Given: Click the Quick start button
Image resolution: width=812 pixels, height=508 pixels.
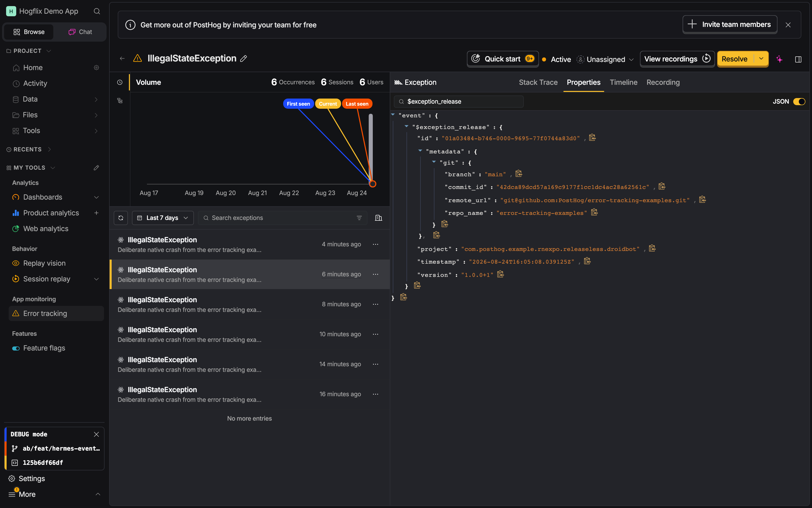Looking at the screenshot, I should click(503, 59).
